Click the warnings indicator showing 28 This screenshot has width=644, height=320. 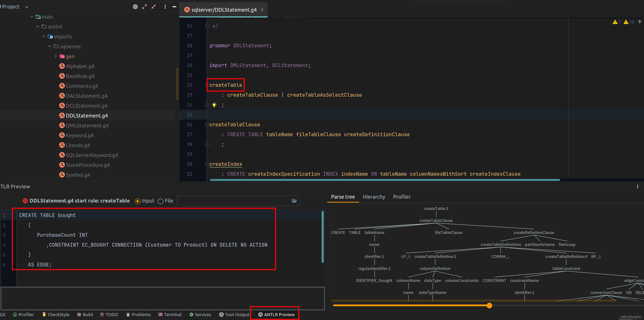pyautogui.click(x=629, y=22)
